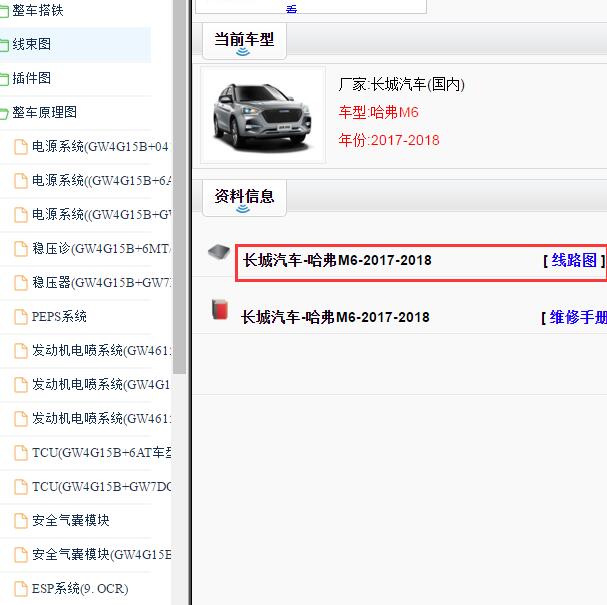Open the PEPS系统 document
The width and height of the screenshot is (607, 605).
tap(59, 317)
